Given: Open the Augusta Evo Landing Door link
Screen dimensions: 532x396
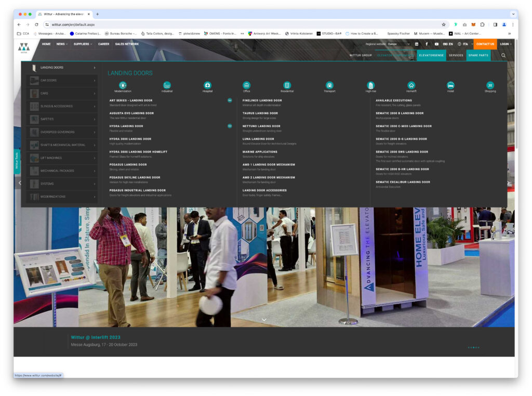Looking at the screenshot, I should point(131,113).
